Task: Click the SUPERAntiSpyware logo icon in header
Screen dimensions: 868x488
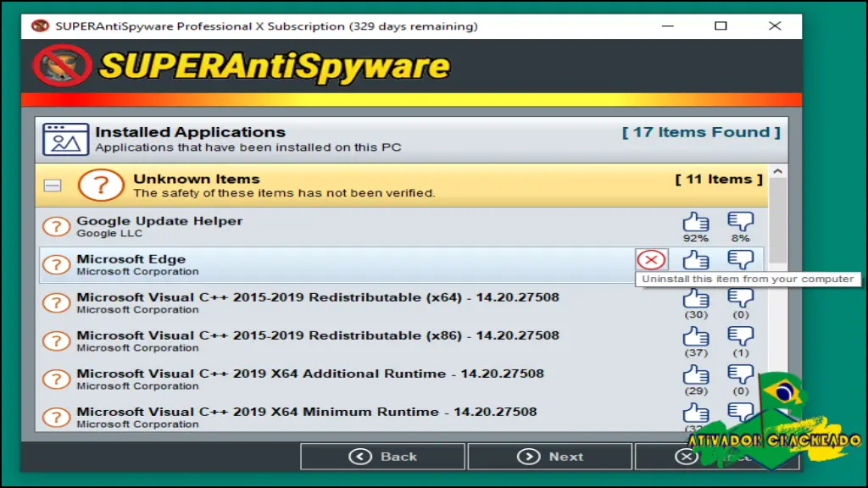Action: (x=61, y=66)
